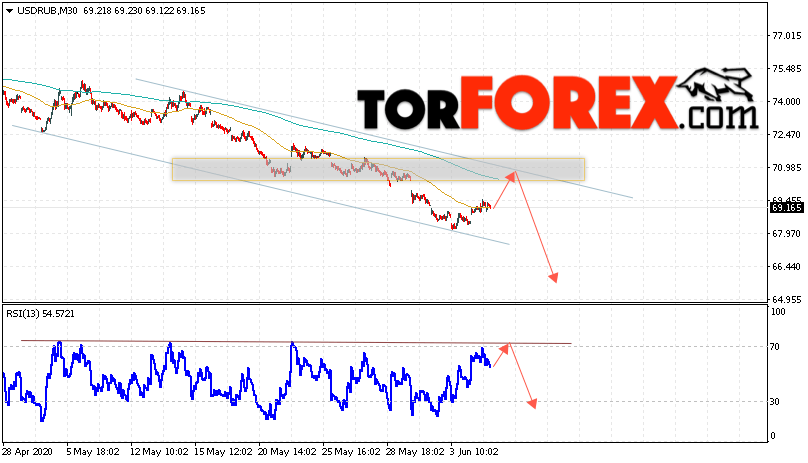Click the OHLC values 69.218 69.230 69.122 69.165

tap(144, 11)
